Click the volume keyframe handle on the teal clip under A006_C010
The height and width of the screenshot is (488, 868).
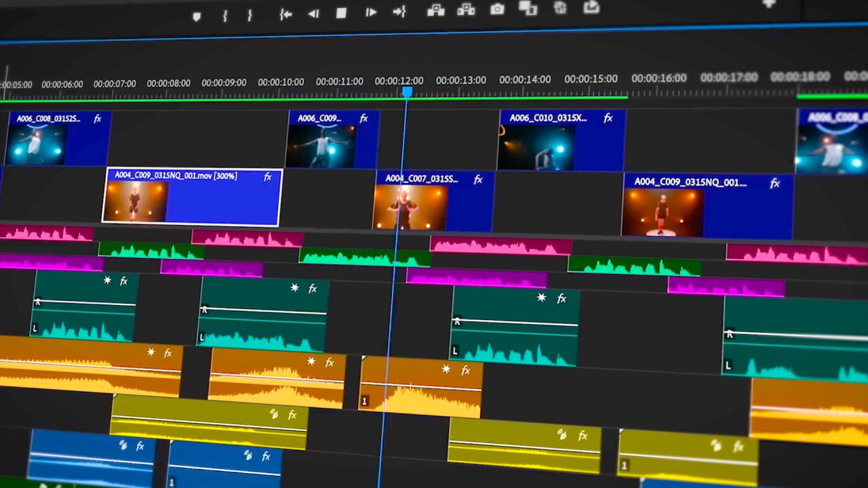click(x=457, y=321)
